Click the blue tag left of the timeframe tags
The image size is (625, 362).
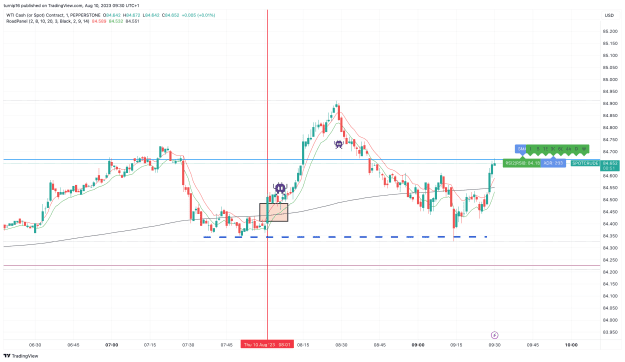[x=521, y=149]
